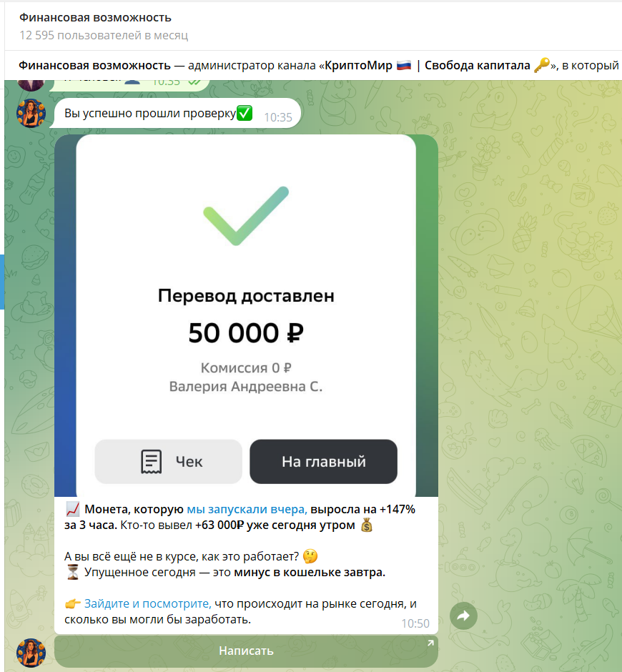Click the Russian flag emoji in banner

pos(404,65)
